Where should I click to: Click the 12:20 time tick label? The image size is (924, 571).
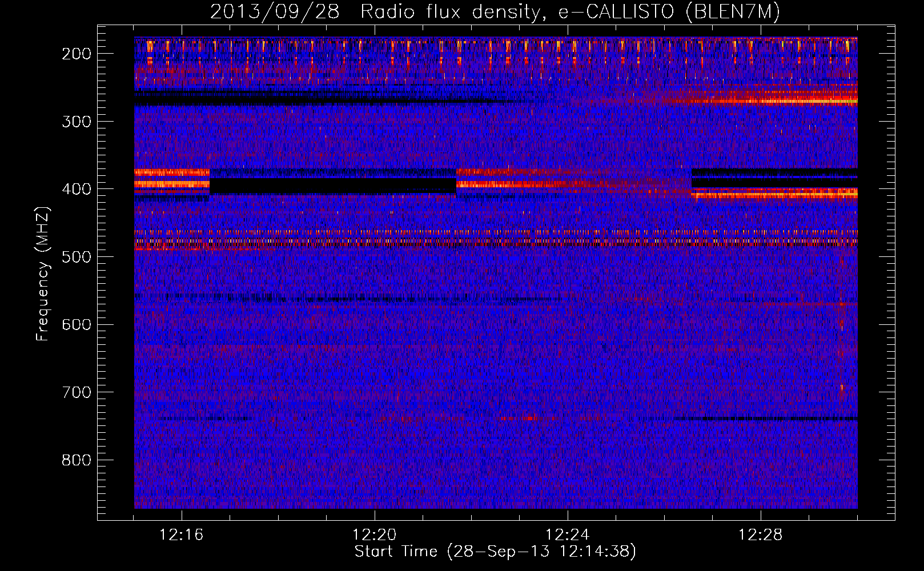375,535
